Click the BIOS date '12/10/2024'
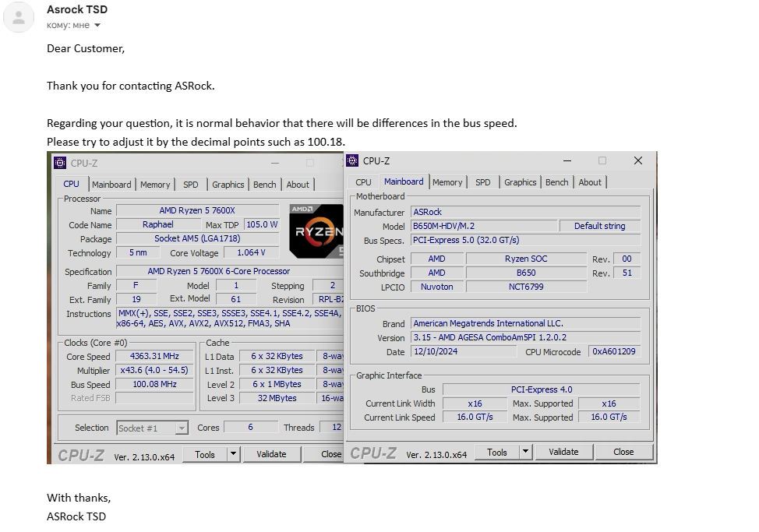759x532 pixels. click(464, 351)
